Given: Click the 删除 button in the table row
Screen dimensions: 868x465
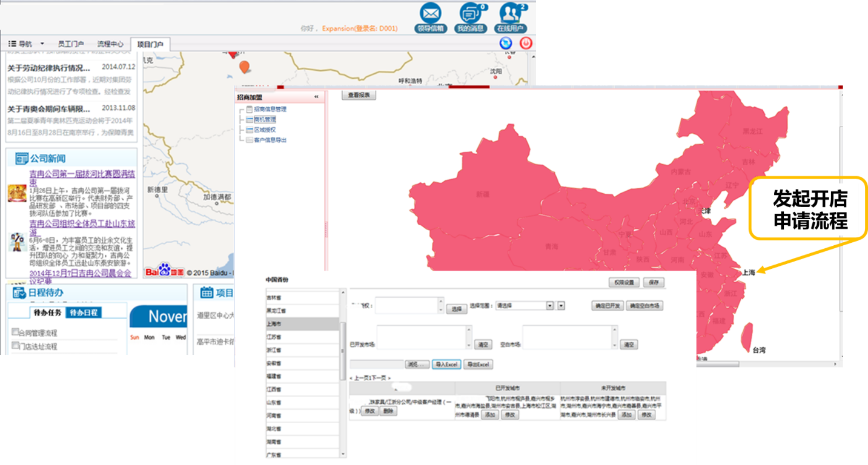Looking at the screenshot, I should point(388,411).
